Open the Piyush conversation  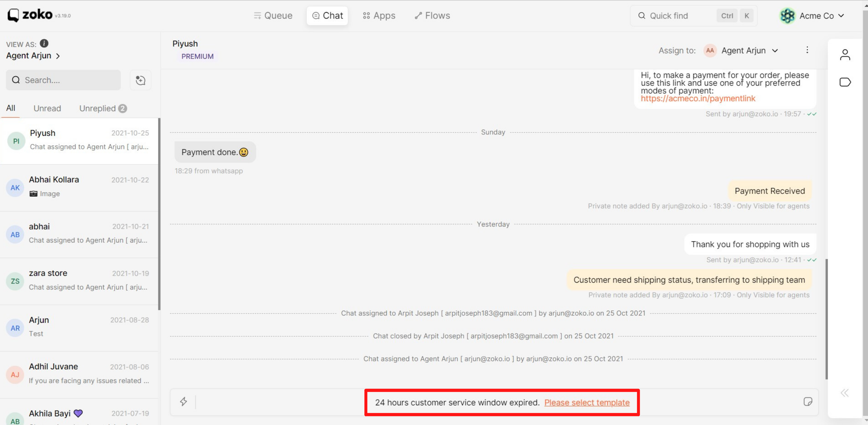coord(79,141)
